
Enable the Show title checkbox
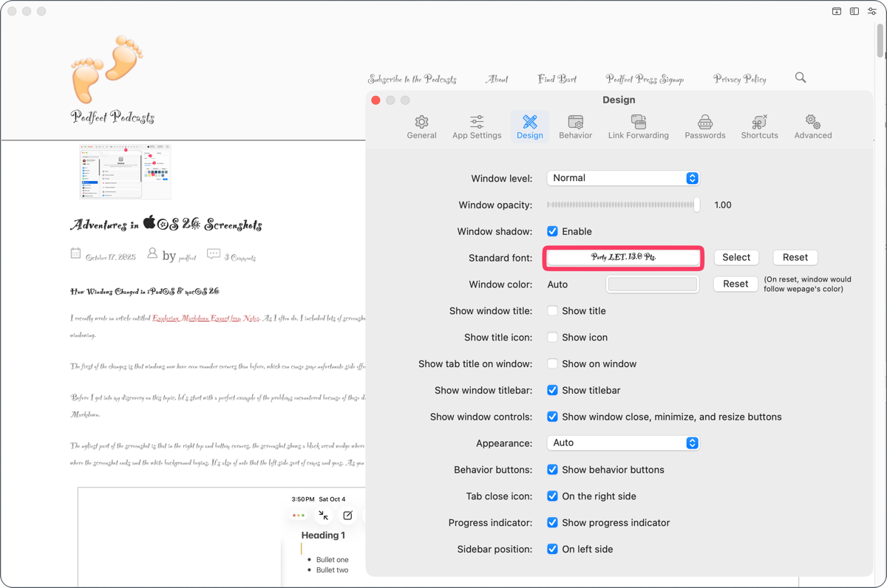[x=552, y=311]
